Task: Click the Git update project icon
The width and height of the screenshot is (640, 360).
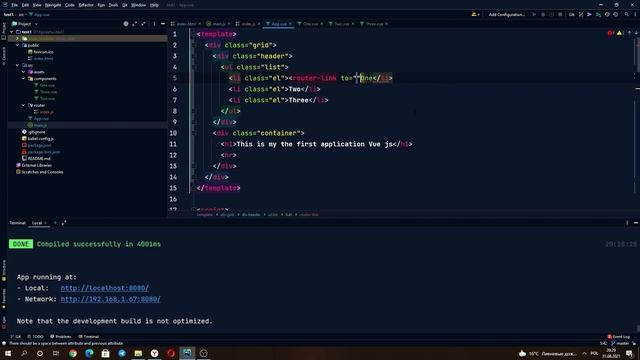Action: coord(581,14)
